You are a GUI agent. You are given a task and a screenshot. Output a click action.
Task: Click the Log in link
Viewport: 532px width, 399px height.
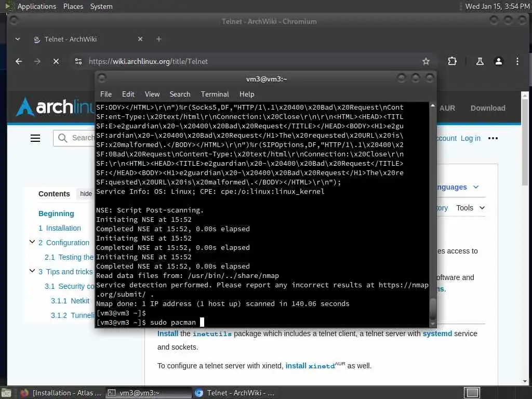pyautogui.click(x=470, y=138)
